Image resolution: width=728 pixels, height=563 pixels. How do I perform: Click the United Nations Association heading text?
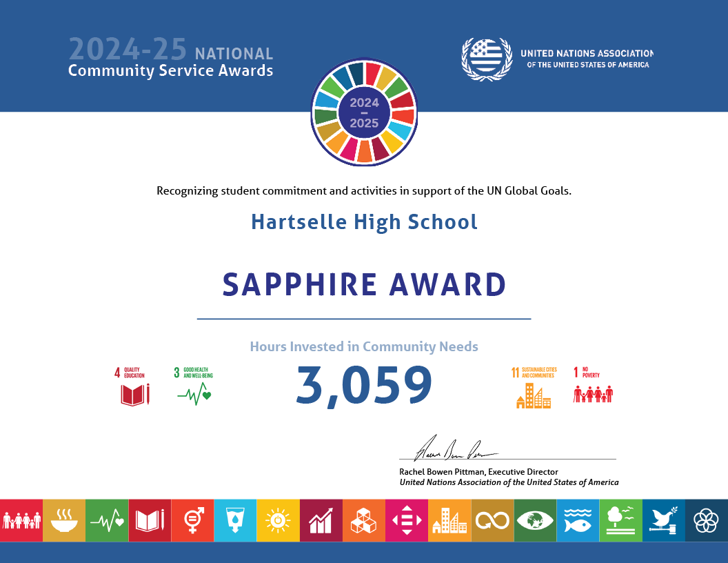[587, 53]
